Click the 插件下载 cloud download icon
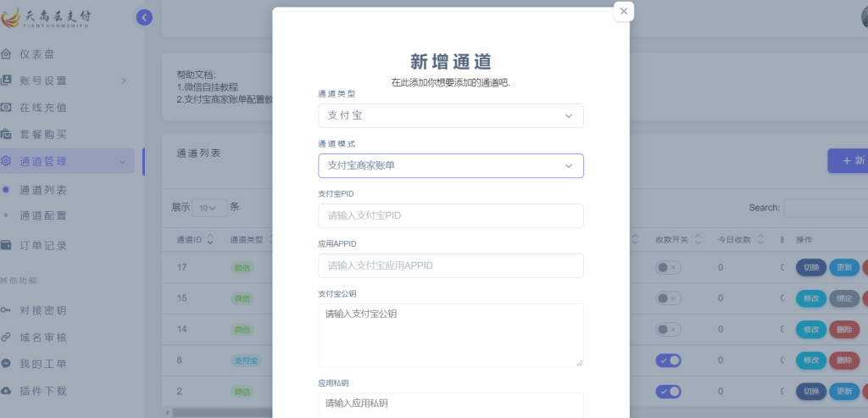 pos(7,391)
